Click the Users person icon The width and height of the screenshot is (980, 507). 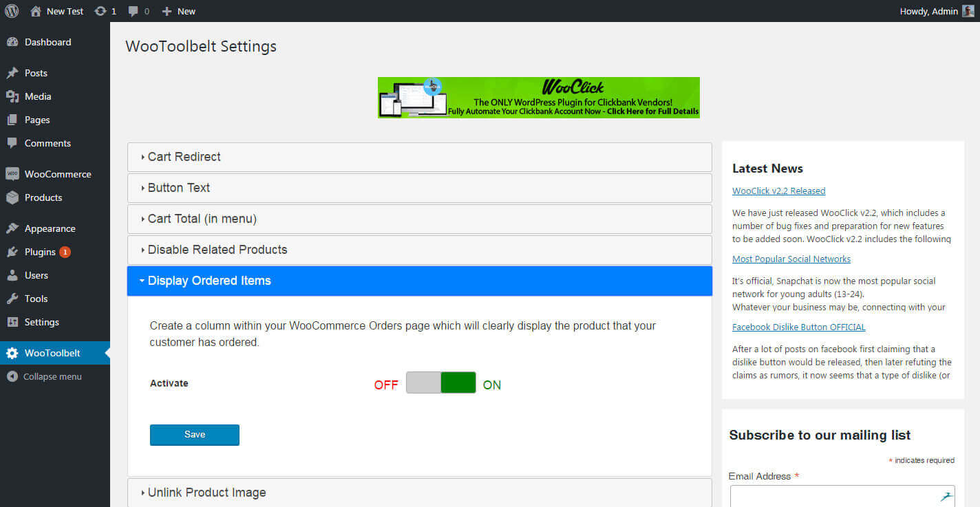pyautogui.click(x=12, y=275)
